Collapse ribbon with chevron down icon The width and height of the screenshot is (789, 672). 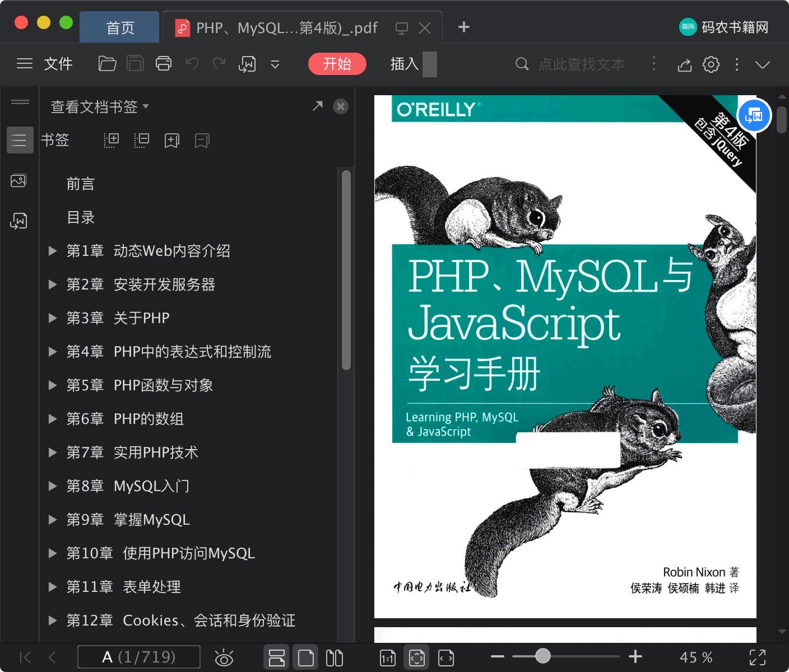pos(763,64)
